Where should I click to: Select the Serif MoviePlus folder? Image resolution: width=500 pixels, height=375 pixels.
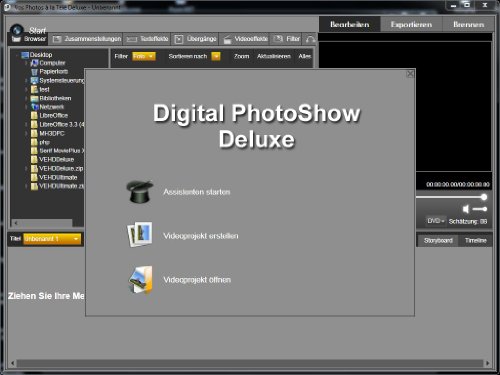pyautogui.click(x=57, y=151)
